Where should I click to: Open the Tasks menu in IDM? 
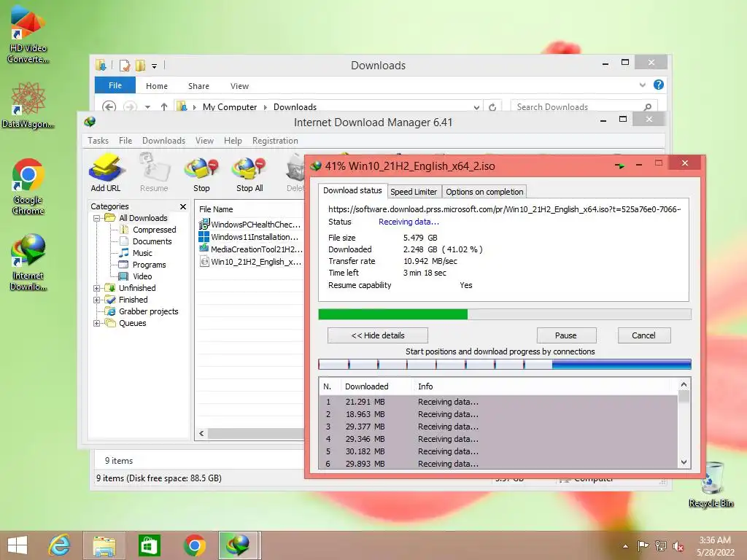click(98, 141)
